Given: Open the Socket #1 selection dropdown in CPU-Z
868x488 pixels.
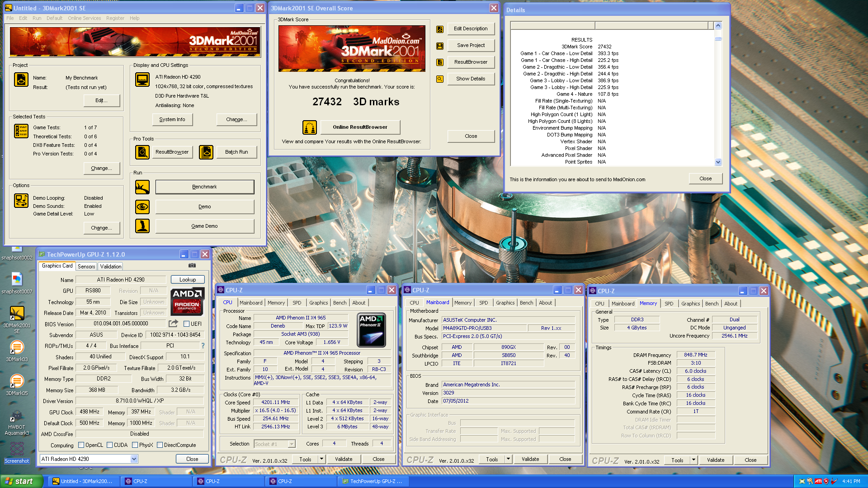Looking at the screenshot, I should (x=292, y=444).
